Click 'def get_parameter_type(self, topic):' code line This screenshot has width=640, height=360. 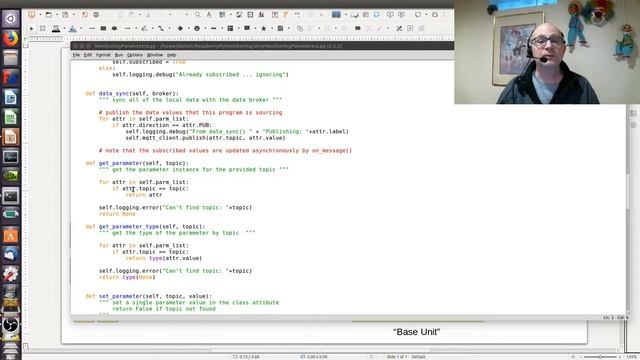click(x=145, y=227)
